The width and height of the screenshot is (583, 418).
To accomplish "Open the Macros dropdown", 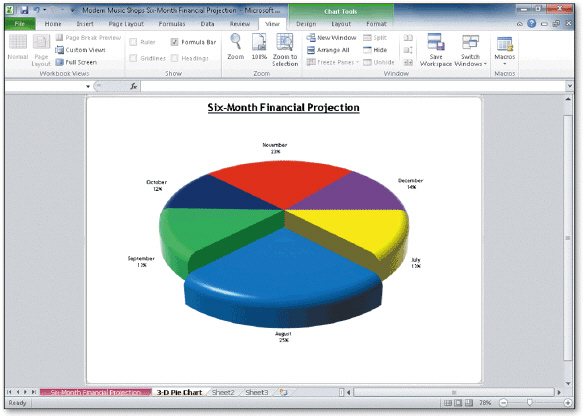I will 505,50.
